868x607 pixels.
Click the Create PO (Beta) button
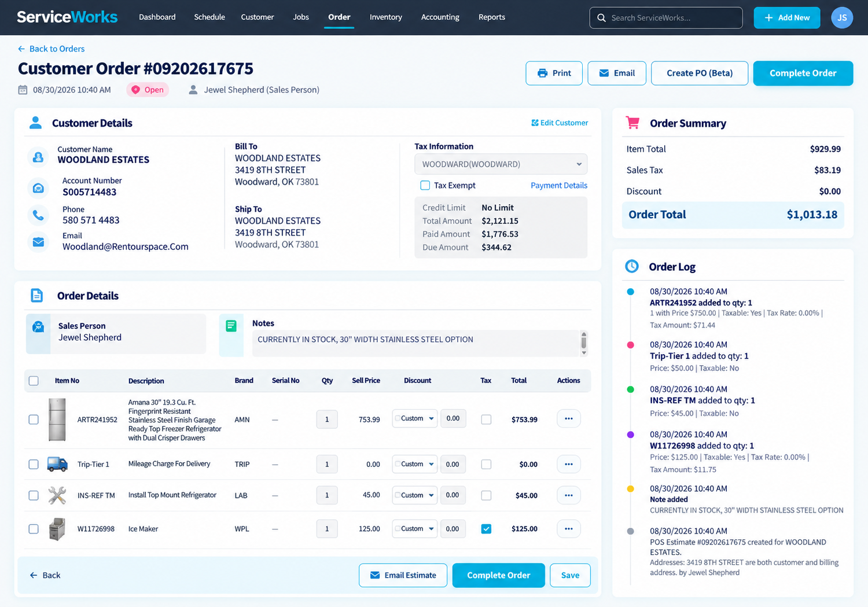[700, 73]
